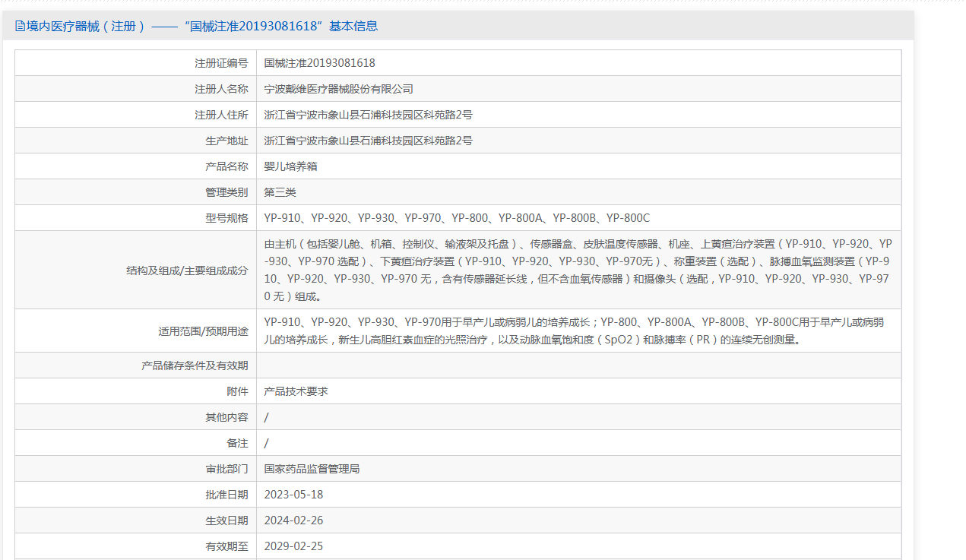Viewport: 966px width, 560px height.
Task: Click the expiry date '2029-02-25'
Action: click(293, 546)
